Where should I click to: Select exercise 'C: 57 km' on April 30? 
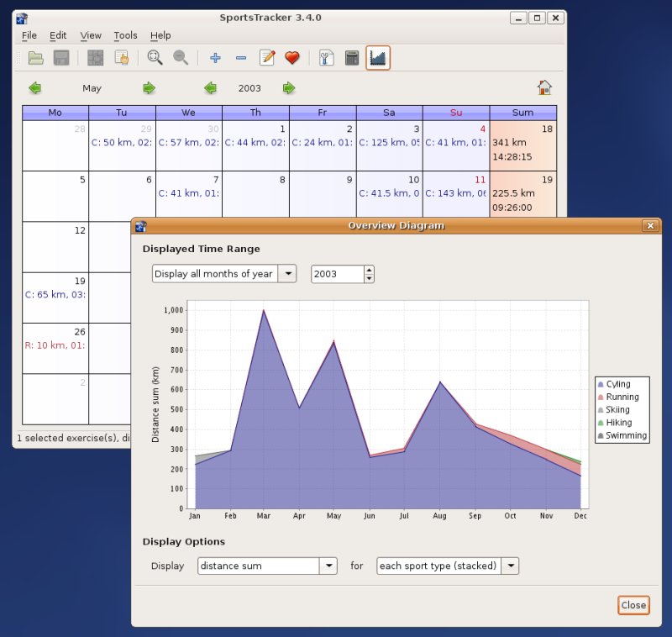tap(188, 142)
